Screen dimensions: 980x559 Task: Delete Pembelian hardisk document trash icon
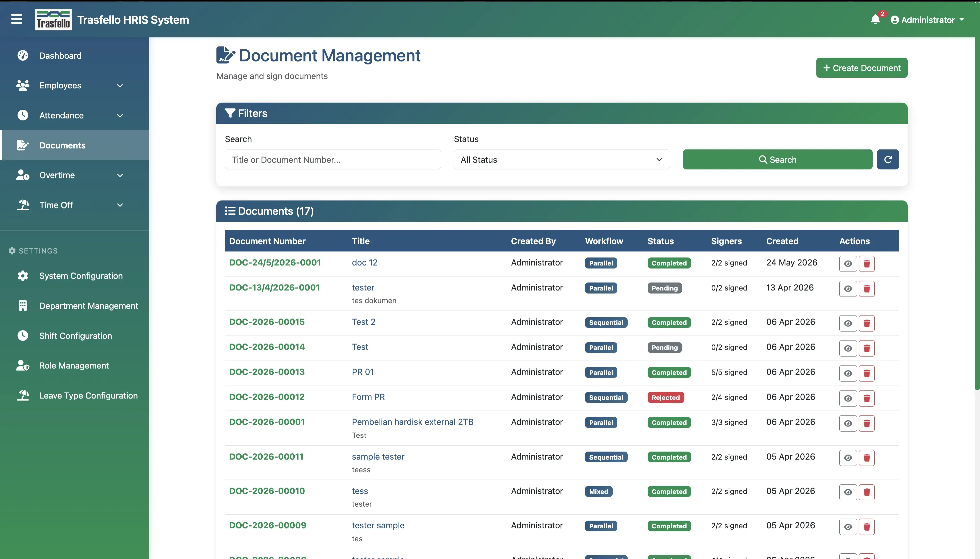pyautogui.click(x=866, y=423)
